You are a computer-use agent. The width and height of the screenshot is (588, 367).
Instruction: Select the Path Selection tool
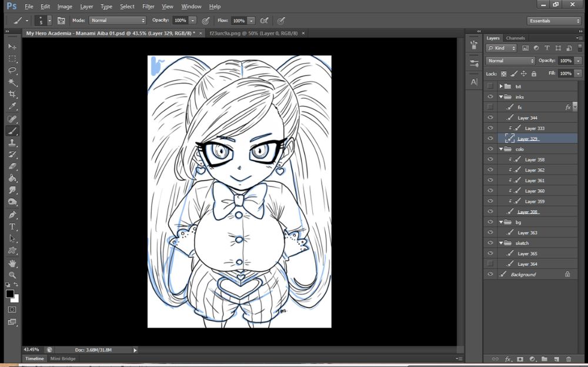pos(12,239)
